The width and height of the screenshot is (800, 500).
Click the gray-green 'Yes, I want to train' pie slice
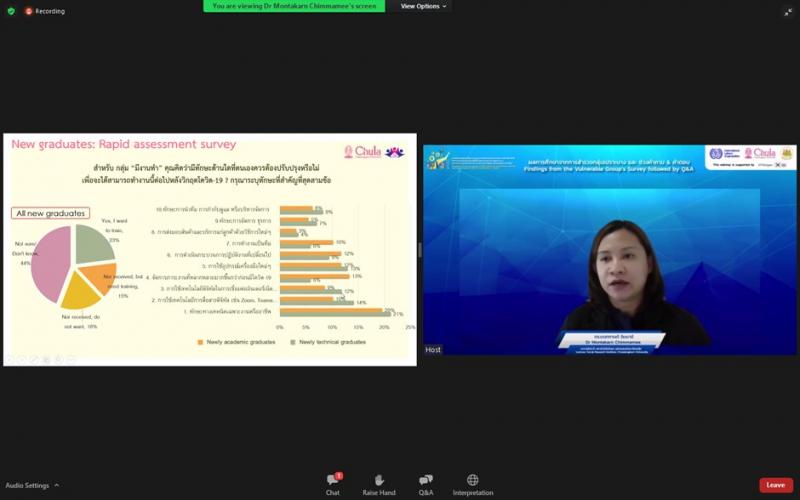(93, 243)
